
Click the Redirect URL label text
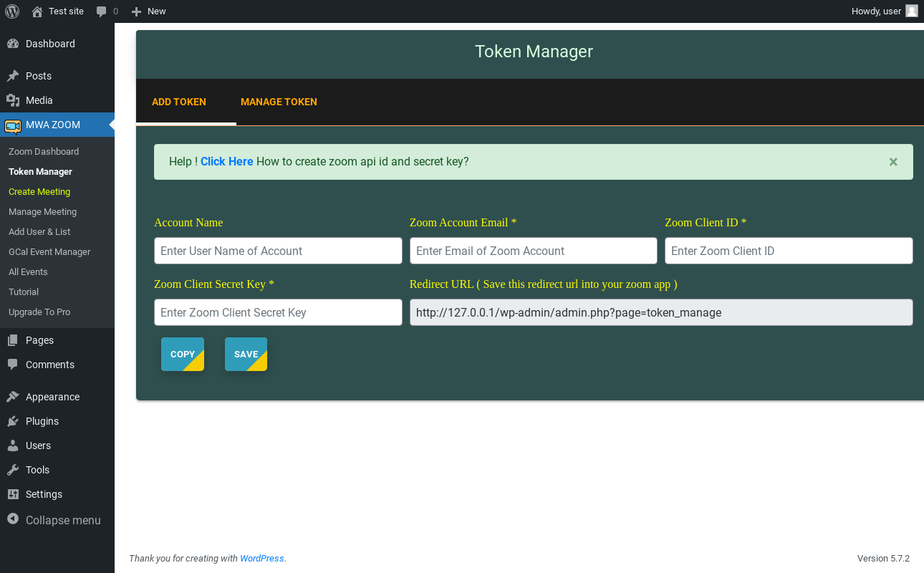[x=544, y=284]
